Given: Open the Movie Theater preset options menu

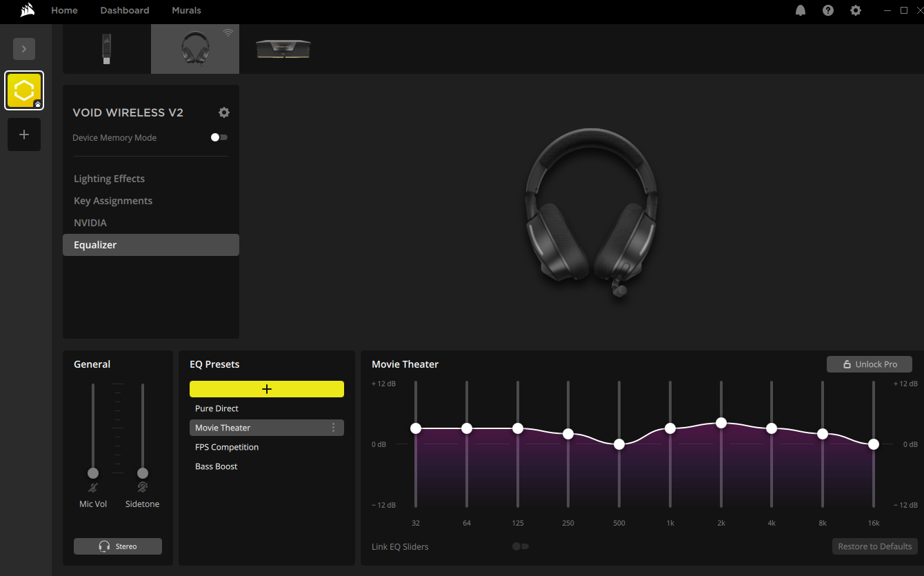Looking at the screenshot, I should pyautogui.click(x=334, y=428).
